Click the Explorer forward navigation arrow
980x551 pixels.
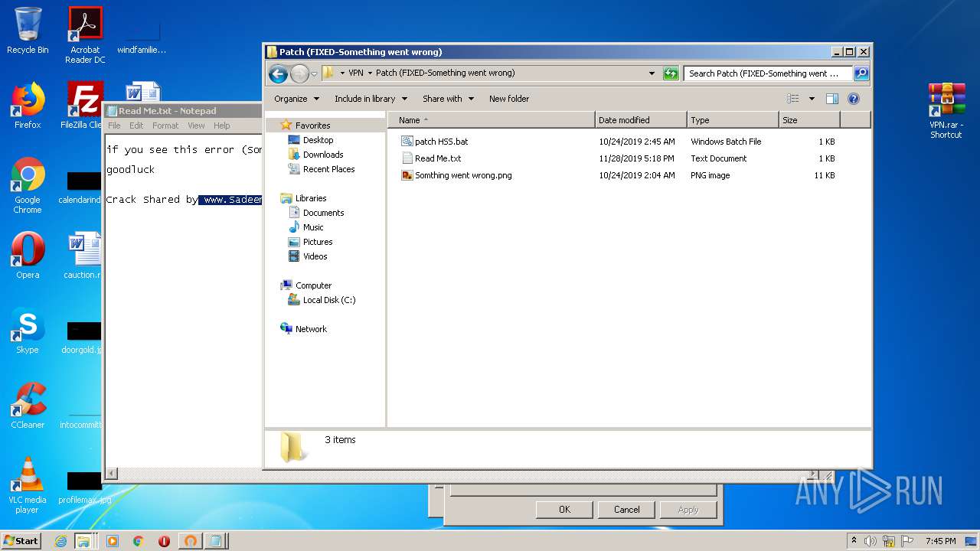[299, 73]
